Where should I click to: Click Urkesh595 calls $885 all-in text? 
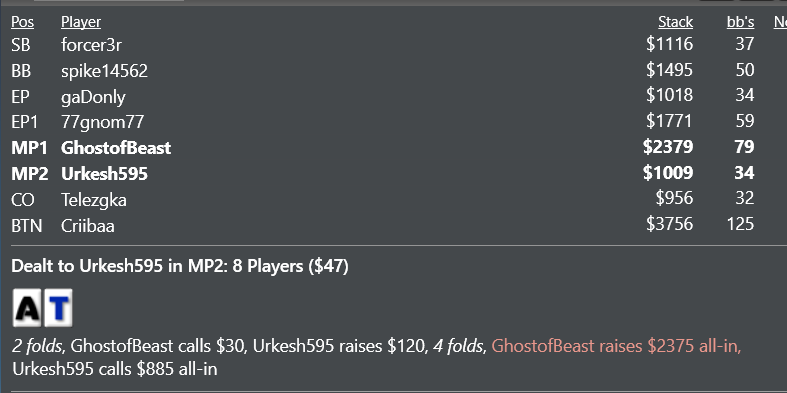115,369
